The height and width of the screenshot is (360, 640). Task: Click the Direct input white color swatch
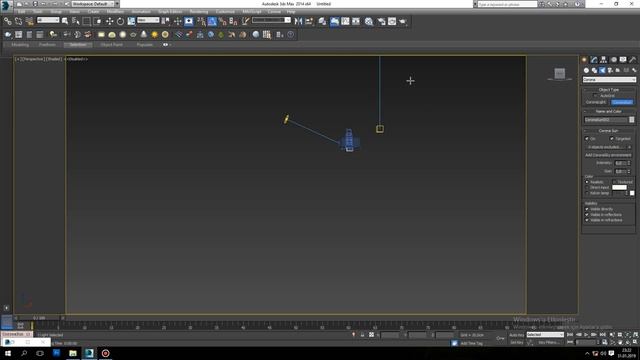coord(619,187)
